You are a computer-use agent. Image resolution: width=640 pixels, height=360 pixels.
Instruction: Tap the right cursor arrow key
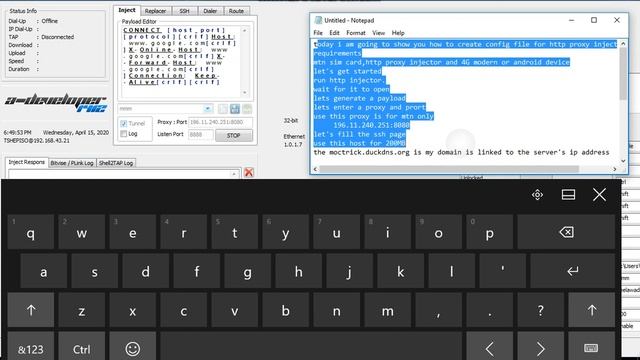(x=540, y=348)
